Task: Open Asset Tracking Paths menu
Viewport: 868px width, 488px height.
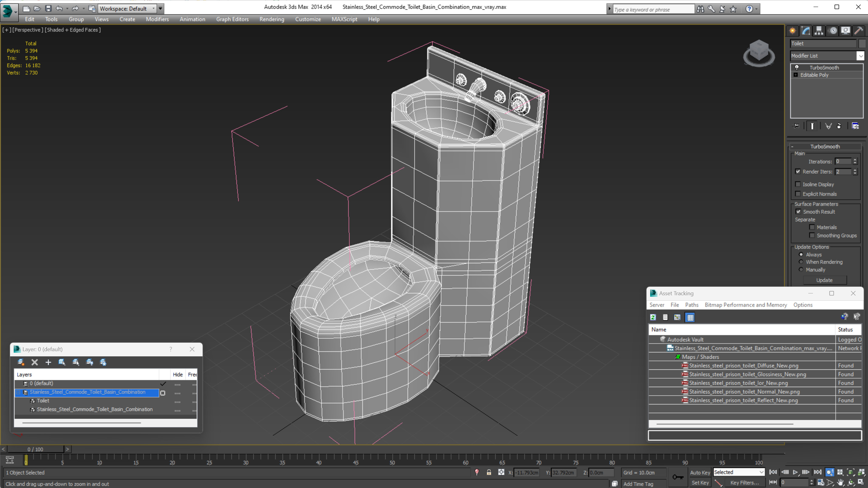Action: [x=692, y=305]
